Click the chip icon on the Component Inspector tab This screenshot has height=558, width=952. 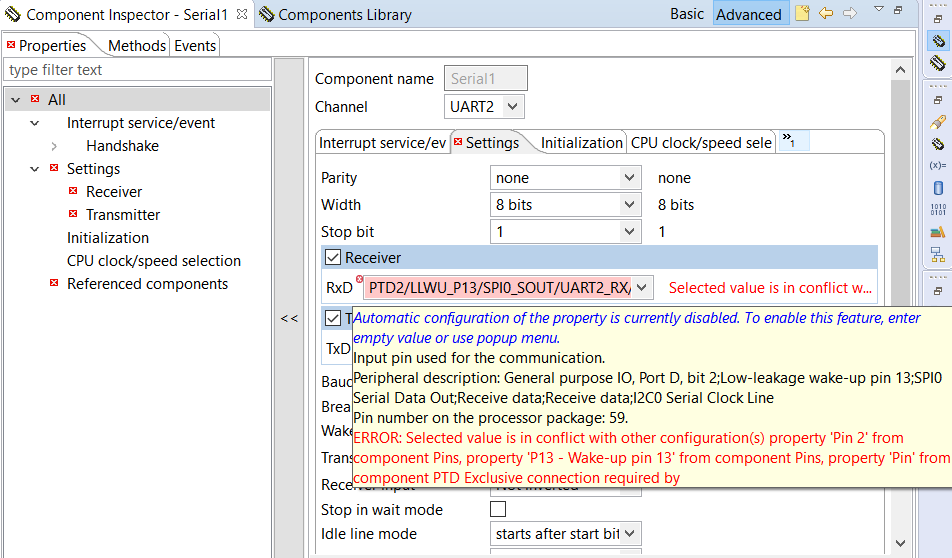click(13, 14)
